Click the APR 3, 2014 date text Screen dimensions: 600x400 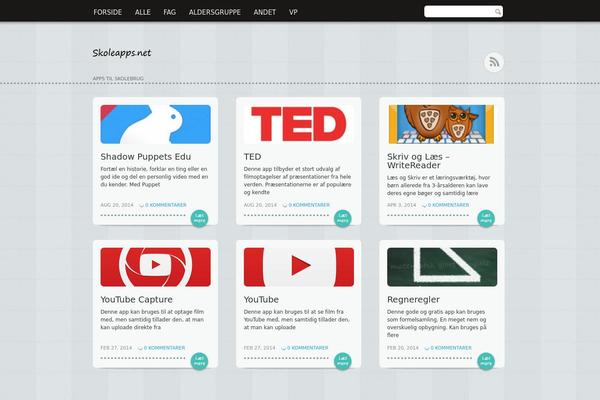pos(401,205)
